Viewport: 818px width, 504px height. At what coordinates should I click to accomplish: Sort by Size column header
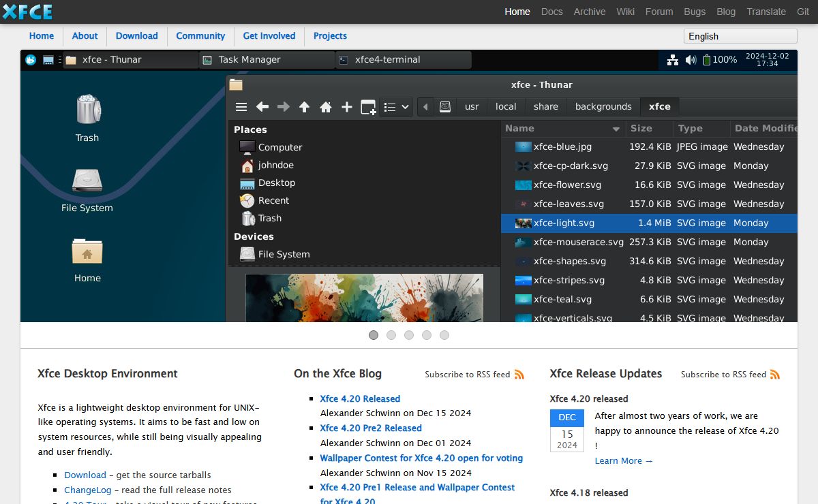click(650, 128)
